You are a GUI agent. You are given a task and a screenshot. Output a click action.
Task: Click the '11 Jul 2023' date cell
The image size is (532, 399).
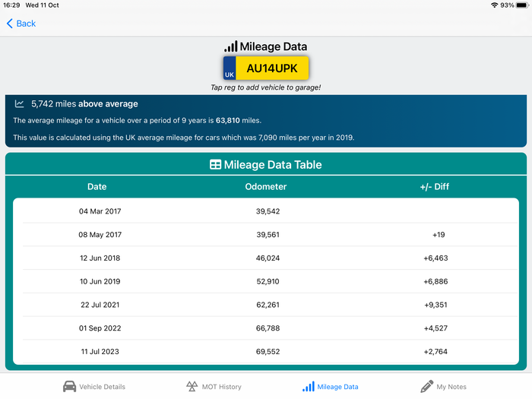click(x=100, y=352)
